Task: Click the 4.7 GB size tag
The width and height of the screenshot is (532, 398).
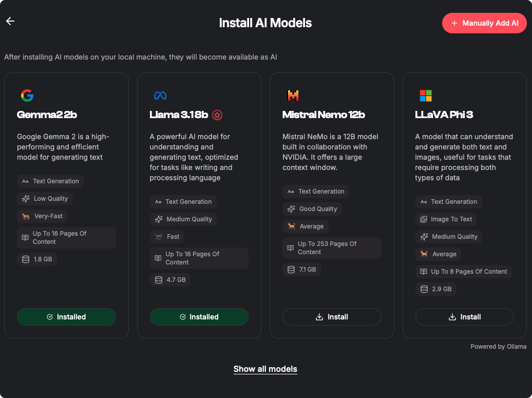Action: pos(170,280)
